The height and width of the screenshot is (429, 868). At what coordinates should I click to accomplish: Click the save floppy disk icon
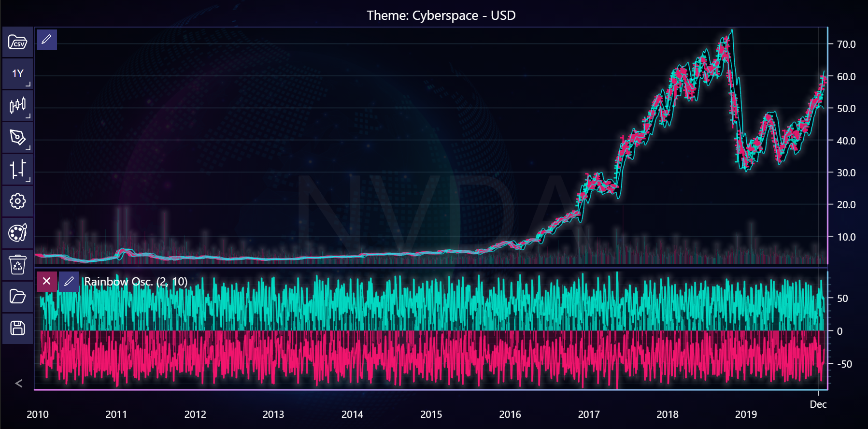click(x=17, y=329)
